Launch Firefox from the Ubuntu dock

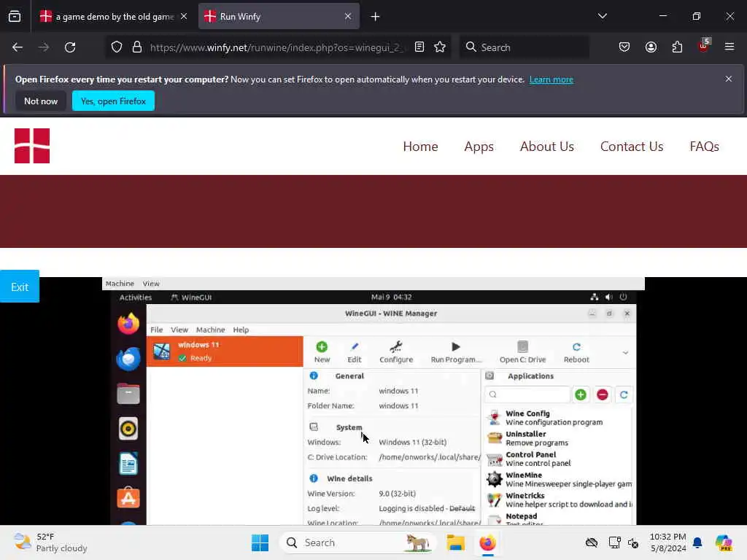pyautogui.click(x=128, y=324)
